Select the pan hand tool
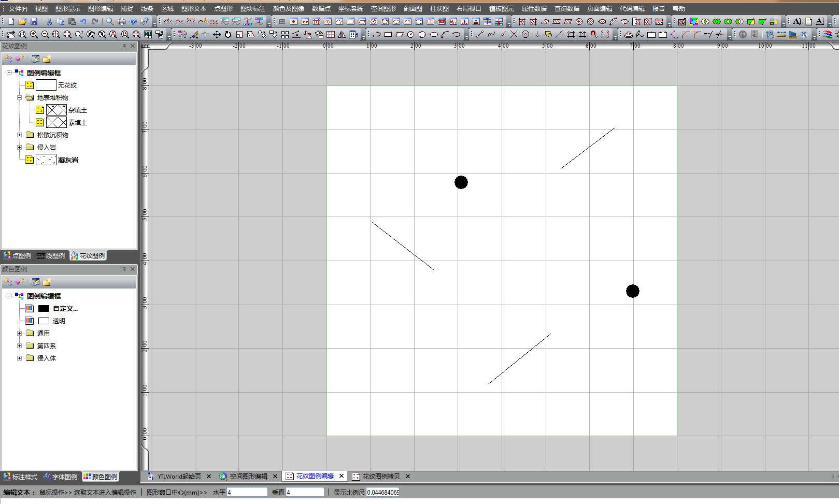 [x=11, y=34]
